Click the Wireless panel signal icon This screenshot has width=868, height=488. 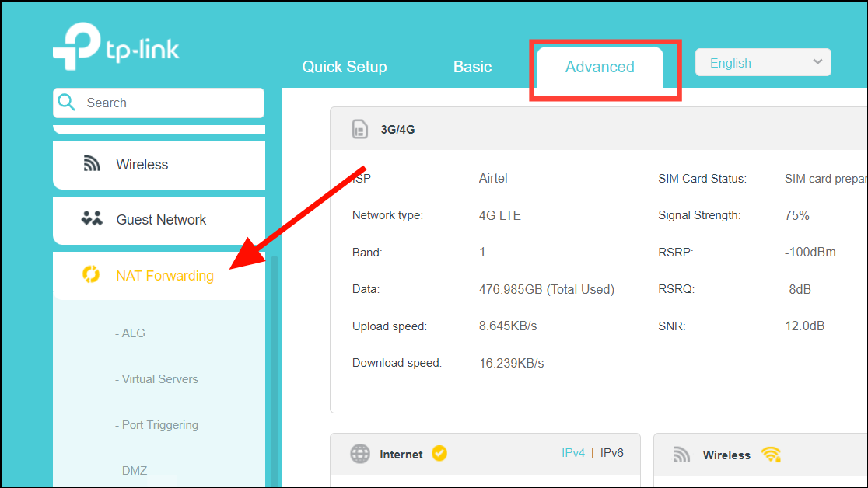coord(681,455)
